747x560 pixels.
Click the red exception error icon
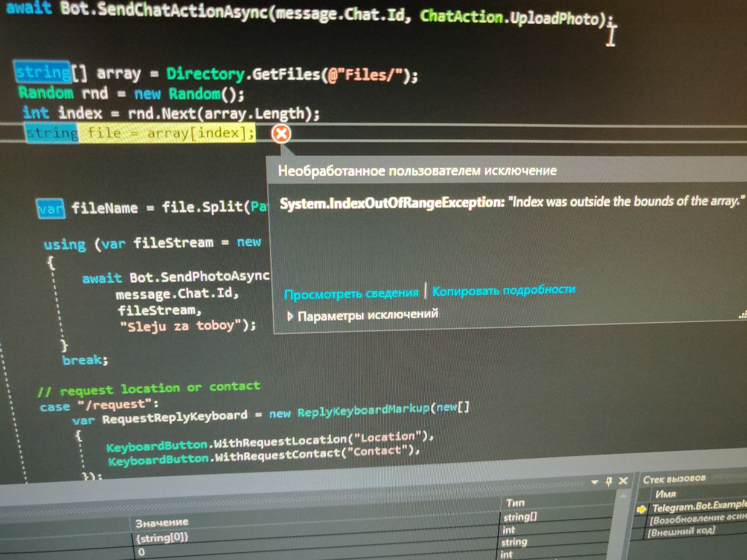pyautogui.click(x=281, y=134)
